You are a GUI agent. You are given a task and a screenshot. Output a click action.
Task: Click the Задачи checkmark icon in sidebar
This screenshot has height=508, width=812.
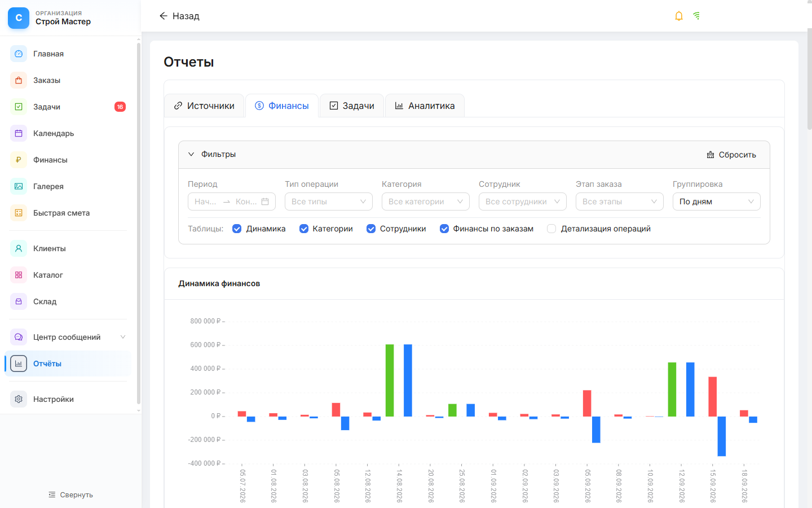[x=19, y=107]
